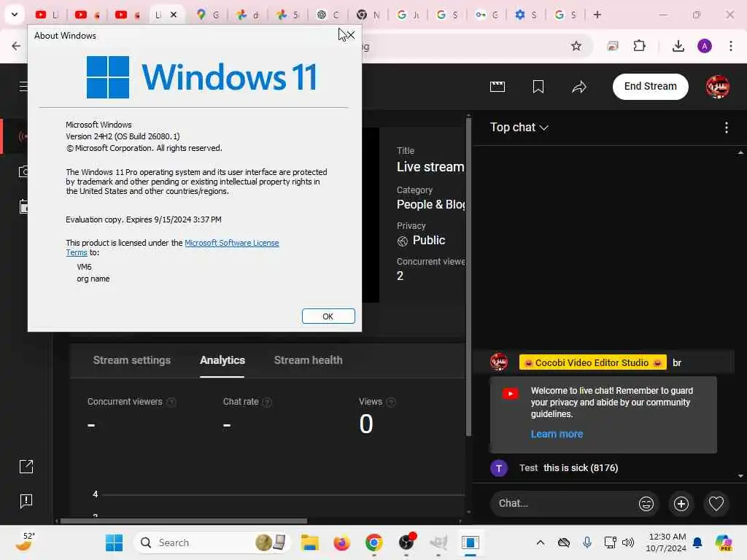Viewport: 747px width, 560px height.
Task: Click the heart reaction icon
Action: [x=716, y=503]
